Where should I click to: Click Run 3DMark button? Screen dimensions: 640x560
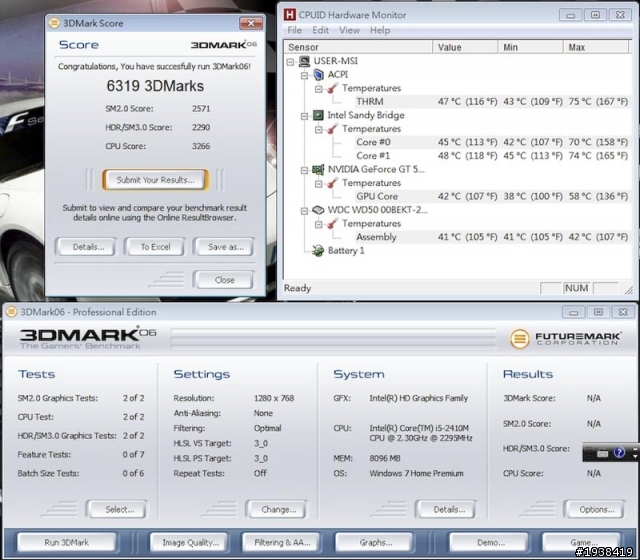coord(67,543)
